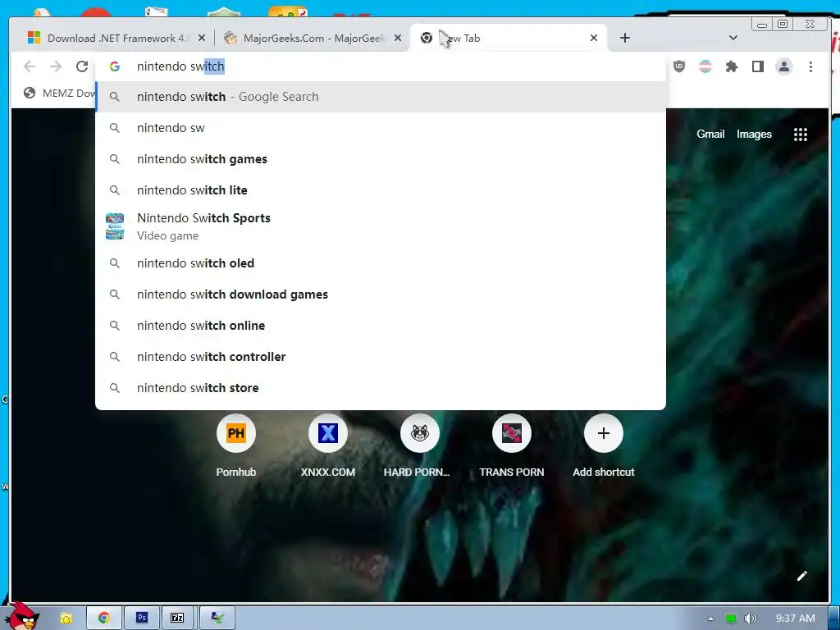Open the Chrome three-dot menu
This screenshot has height=630, width=840.
point(810,66)
